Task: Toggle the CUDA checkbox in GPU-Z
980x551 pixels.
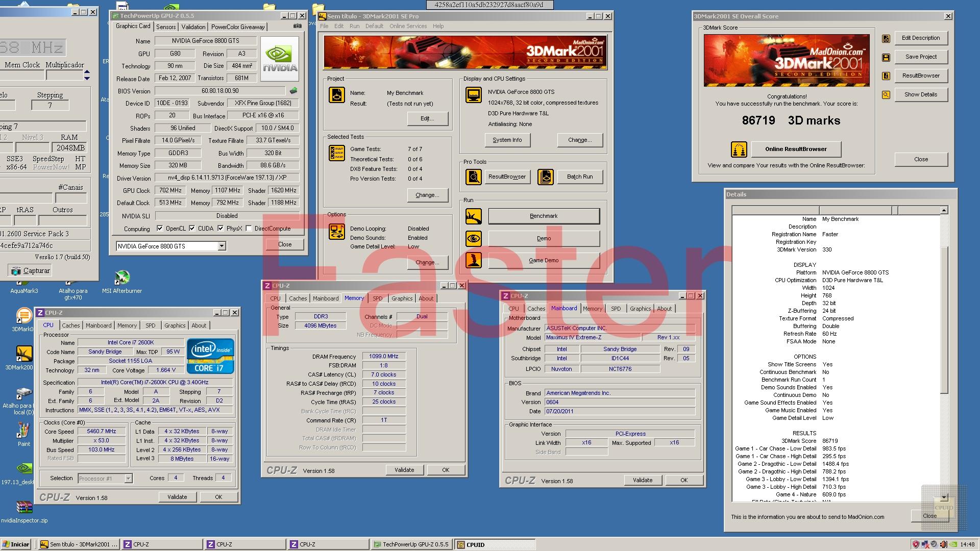Action: 192,229
